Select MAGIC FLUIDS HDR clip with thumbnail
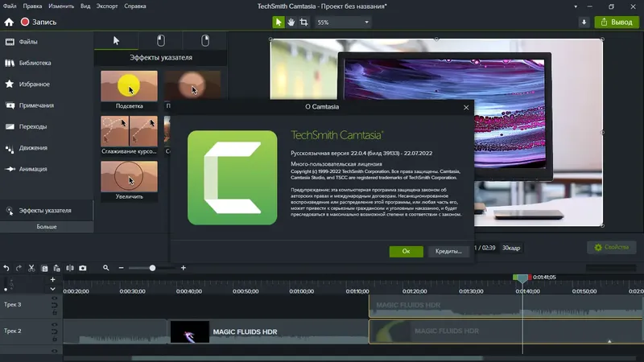 pyautogui.click(x=267, y=331)
